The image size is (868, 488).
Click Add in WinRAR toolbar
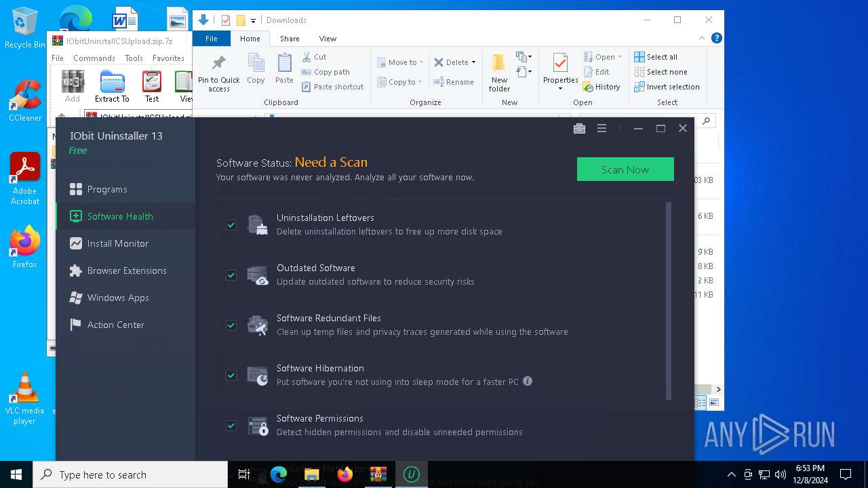(73, 86)
